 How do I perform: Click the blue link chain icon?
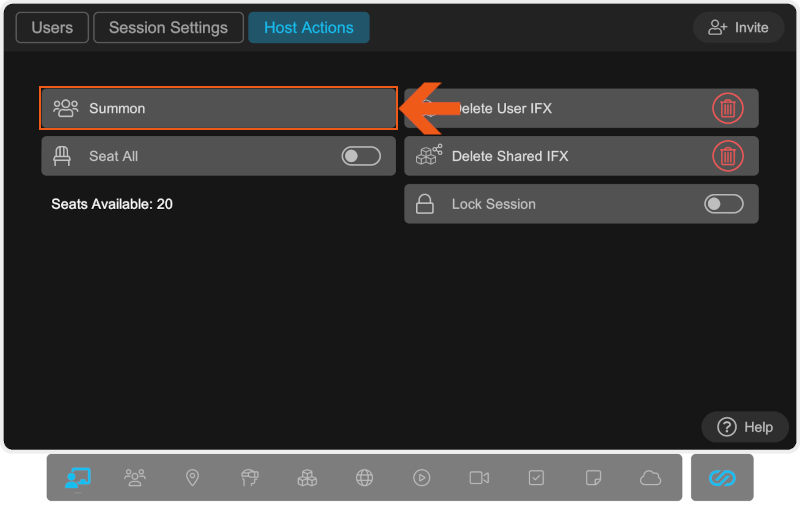pyautogui.click(x=722, y=478)
